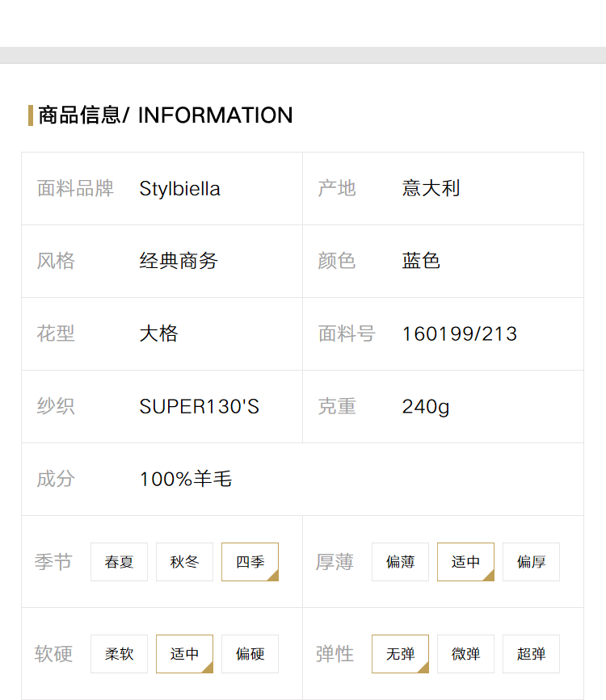606x700 pixels.
Task: Select the 春夏 season option
Action: pos(119,562)
